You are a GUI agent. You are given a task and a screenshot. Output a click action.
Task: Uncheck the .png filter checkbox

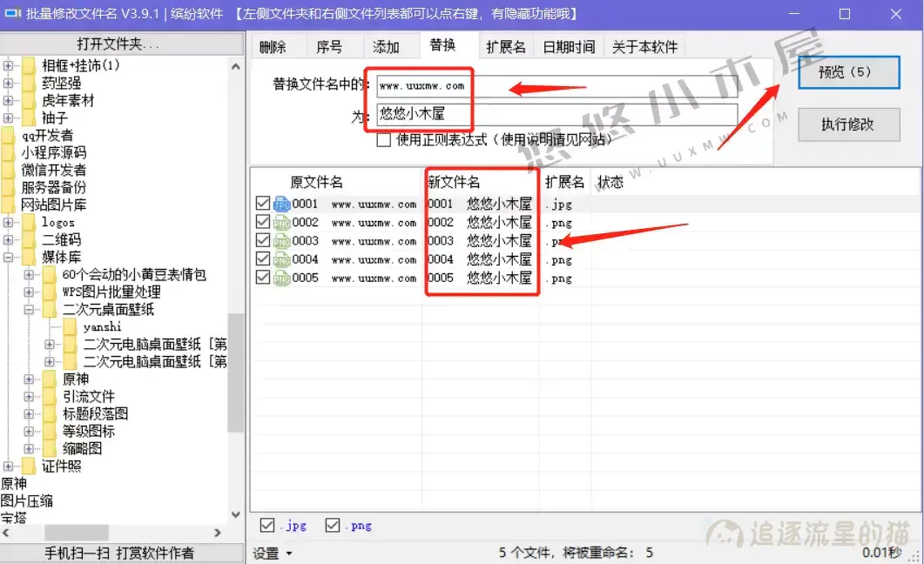click(x=332, y=525)
